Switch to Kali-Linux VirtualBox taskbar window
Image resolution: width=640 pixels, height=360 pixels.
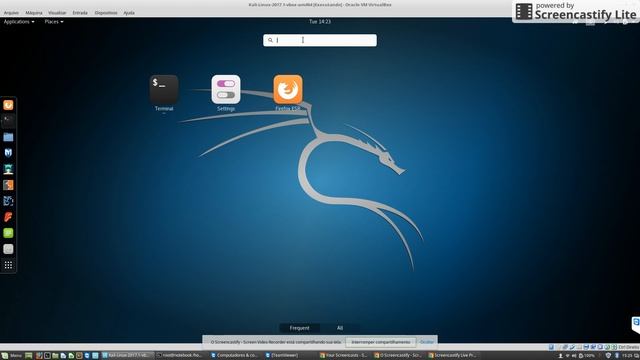128,356
